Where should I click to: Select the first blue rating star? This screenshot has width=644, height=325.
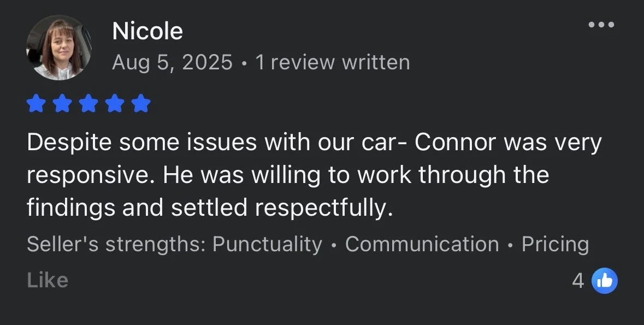(36, 103)
